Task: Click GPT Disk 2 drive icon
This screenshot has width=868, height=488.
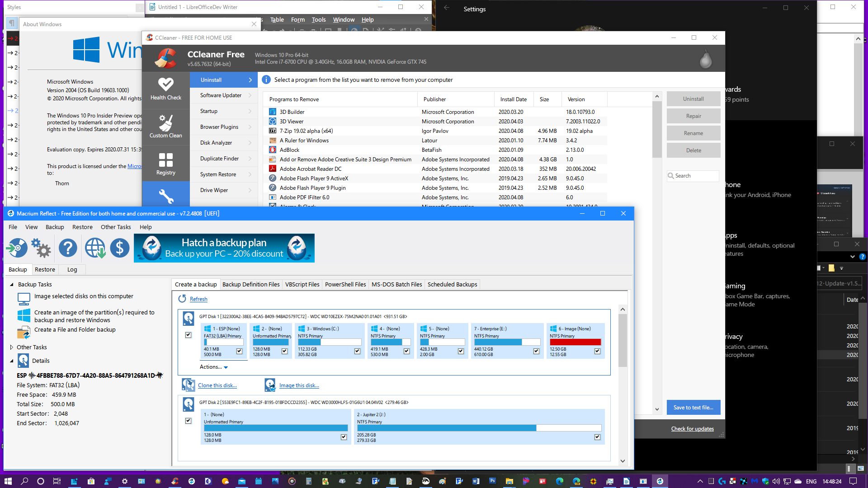Action: pos(189,404)
